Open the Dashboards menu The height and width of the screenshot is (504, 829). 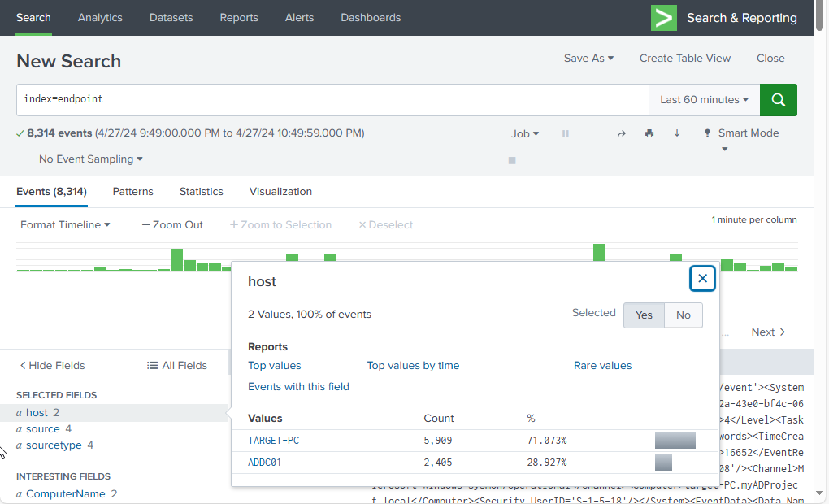click(371, 17)
